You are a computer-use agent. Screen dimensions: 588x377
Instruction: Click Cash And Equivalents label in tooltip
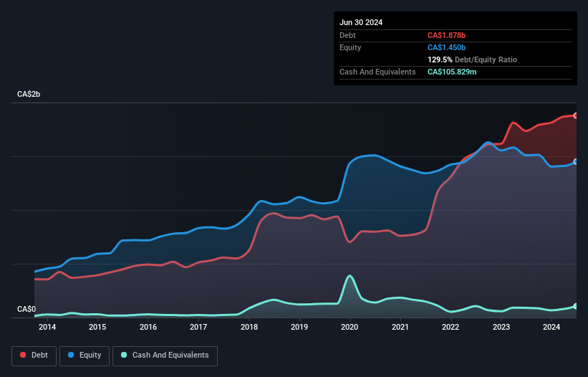tap(377, 72)
